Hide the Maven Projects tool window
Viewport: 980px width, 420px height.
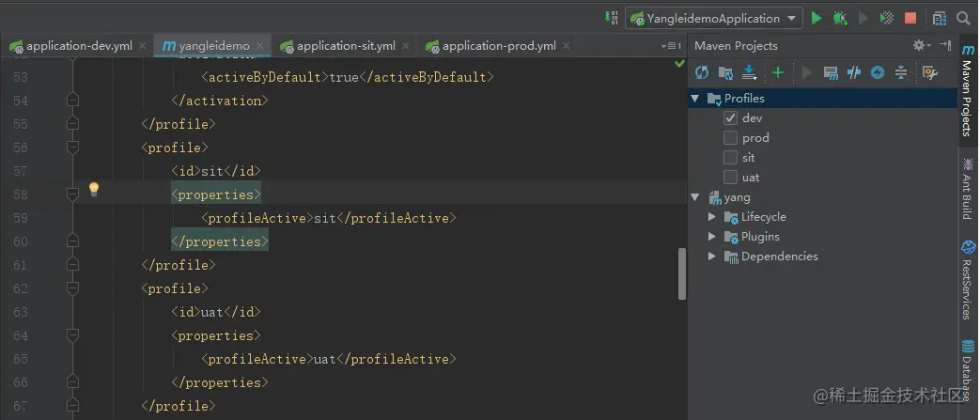(x=945, y=46)
